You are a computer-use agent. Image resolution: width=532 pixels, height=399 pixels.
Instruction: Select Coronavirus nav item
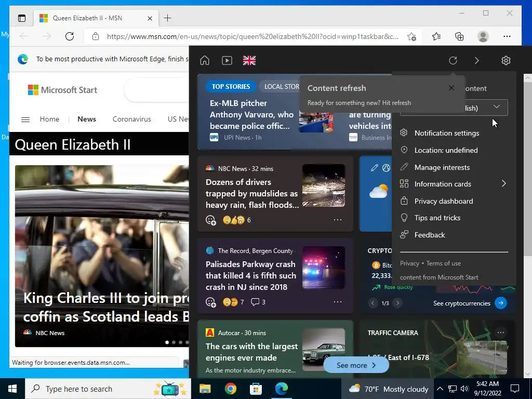tap(131, 119)
